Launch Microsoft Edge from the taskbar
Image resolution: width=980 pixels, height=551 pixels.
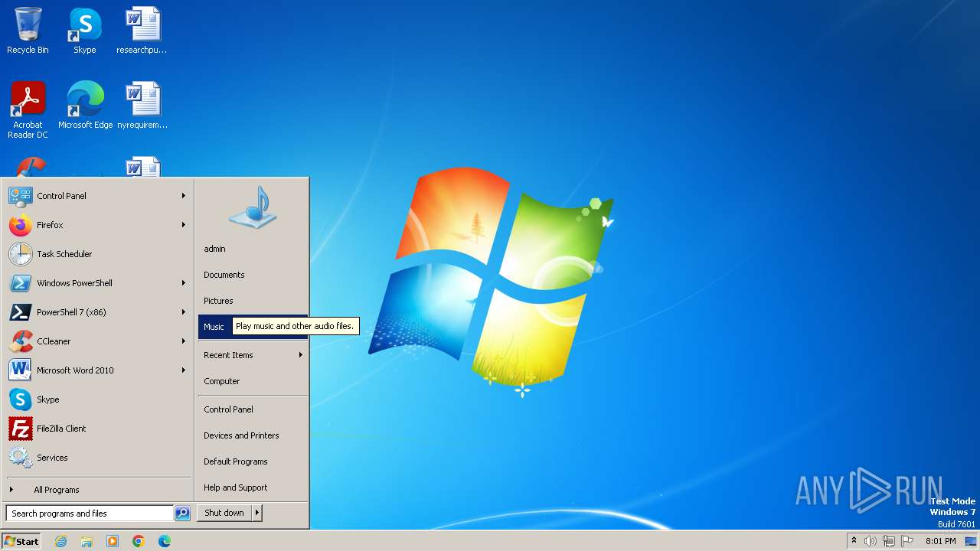pyautogui.click(x=165, y=541)
